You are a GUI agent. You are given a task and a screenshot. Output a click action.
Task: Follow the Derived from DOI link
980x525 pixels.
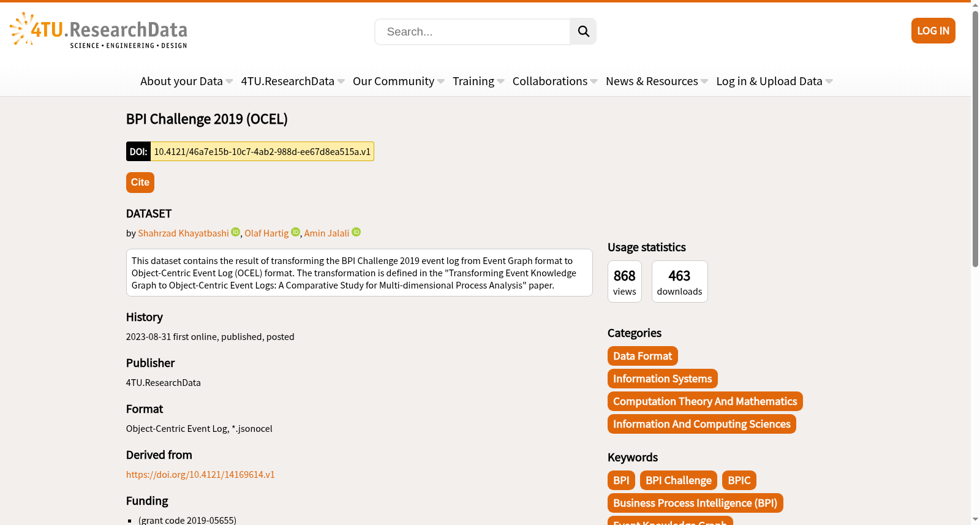pyautogui.click(x=200, y=475)
